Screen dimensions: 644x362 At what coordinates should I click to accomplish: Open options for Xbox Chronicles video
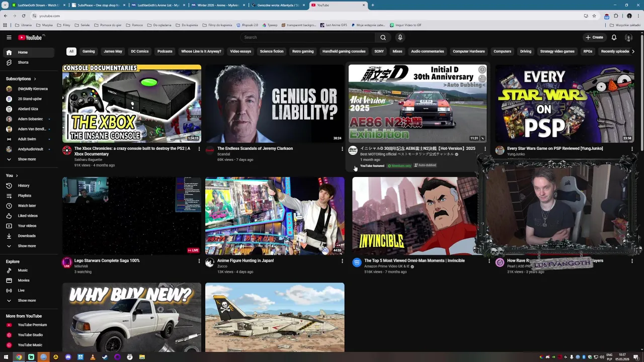[x=199, y=149]
